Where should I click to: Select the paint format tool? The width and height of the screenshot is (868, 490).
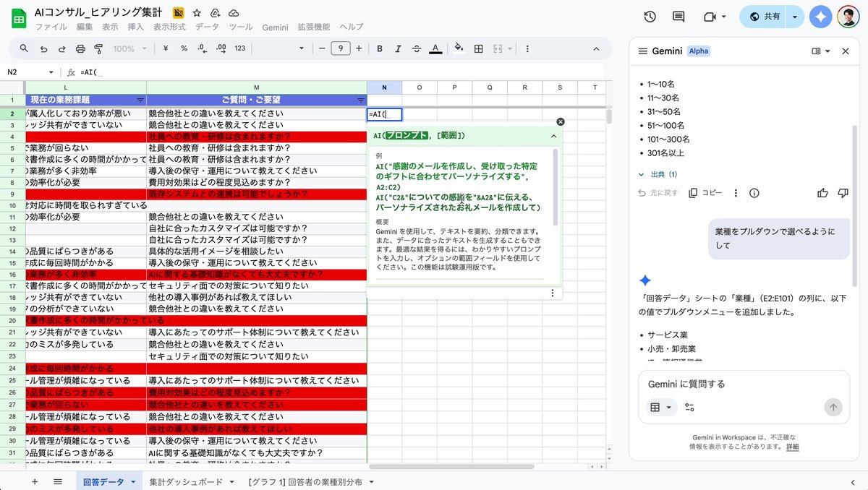pyautogui.click(x=99, y=48)
